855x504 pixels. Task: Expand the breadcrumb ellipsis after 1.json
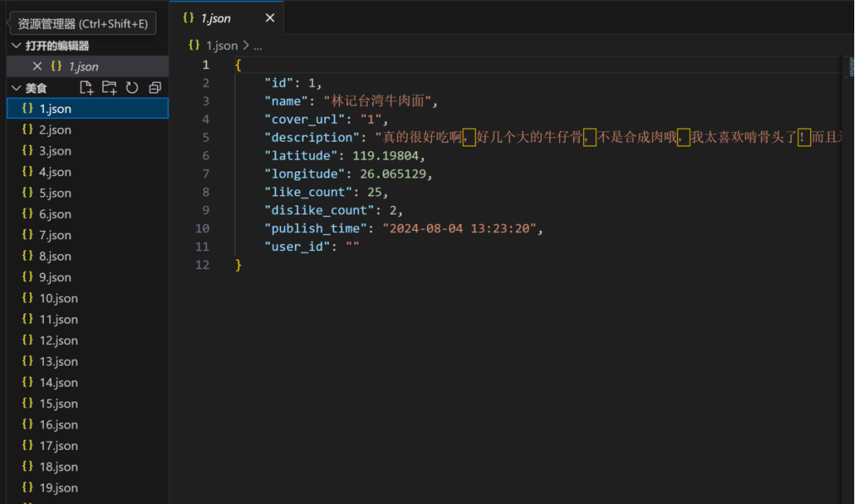[x=258, y=46]
